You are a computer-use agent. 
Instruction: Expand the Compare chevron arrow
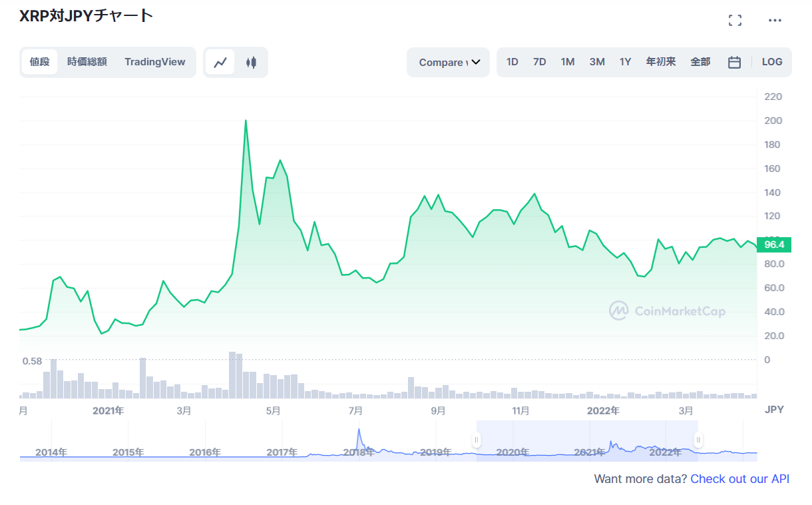[475, 61]
